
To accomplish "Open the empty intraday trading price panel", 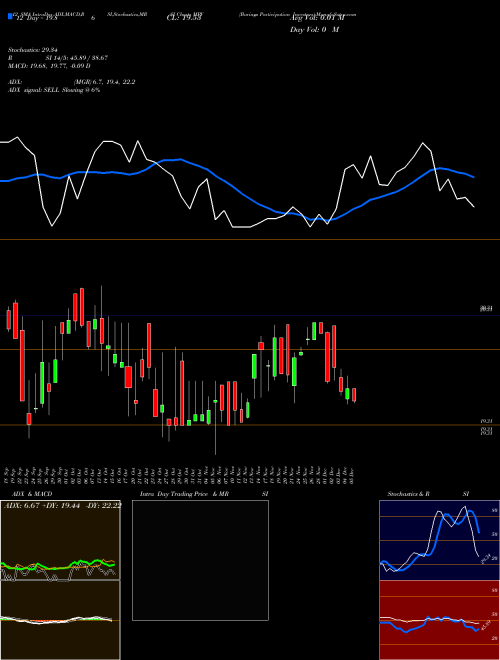I will (200, 560).
